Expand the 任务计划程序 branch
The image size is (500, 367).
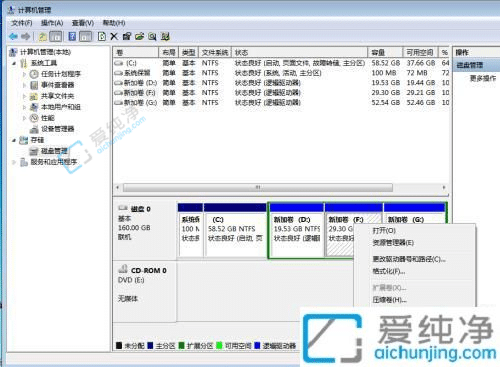coord(24,74)
